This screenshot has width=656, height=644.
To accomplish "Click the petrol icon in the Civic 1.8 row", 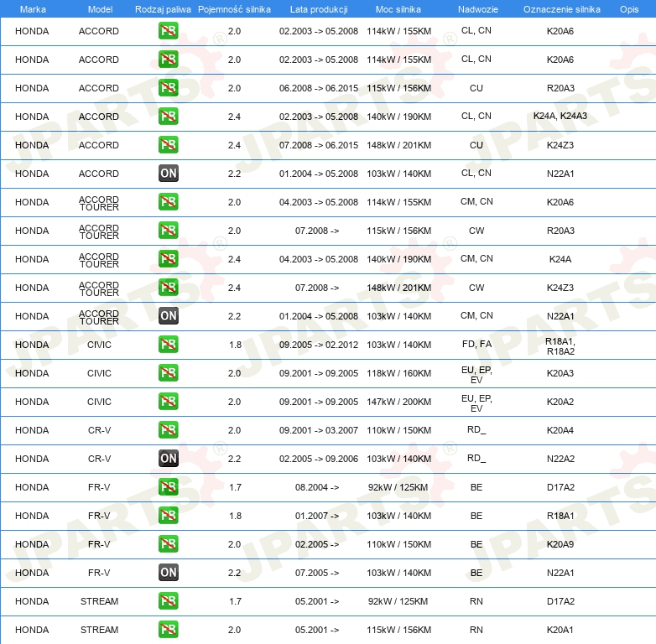I will coord(168,344).
